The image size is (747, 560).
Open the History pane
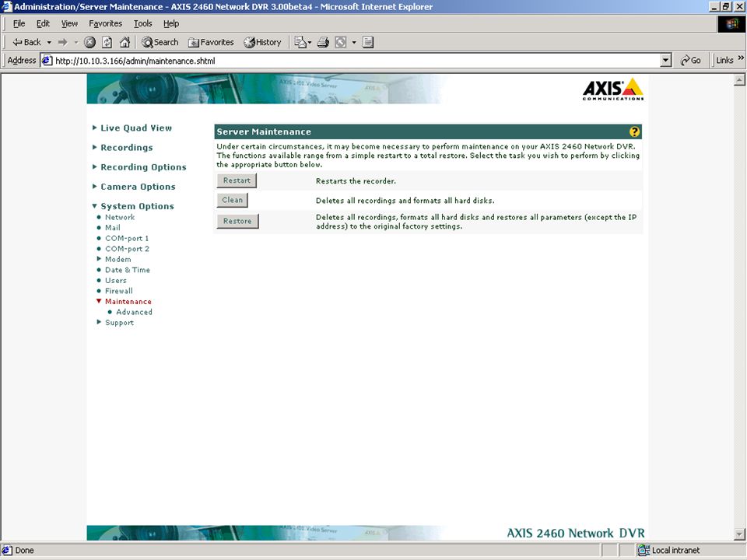[262, 42]
